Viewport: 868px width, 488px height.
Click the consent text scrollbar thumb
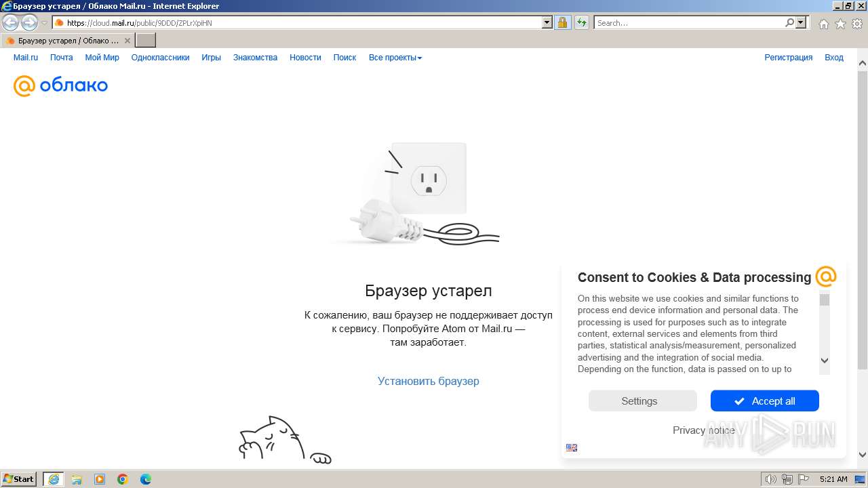(x=825, y=300)
